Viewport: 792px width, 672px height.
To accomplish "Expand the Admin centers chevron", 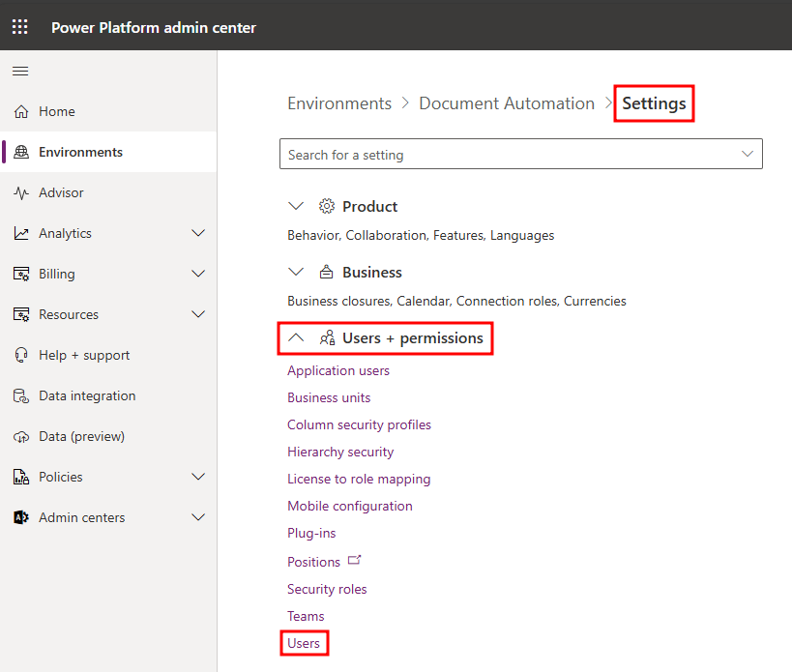I will (x=198, y=517).
